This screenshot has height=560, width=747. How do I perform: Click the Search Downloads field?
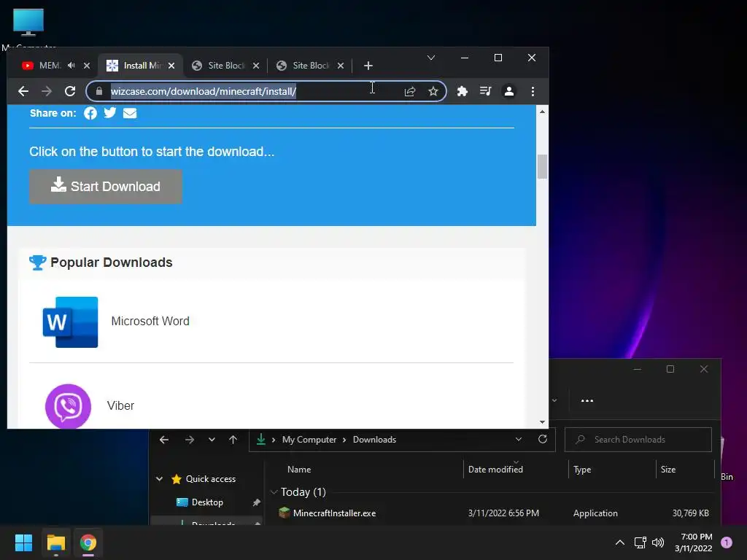pos(638,440)
